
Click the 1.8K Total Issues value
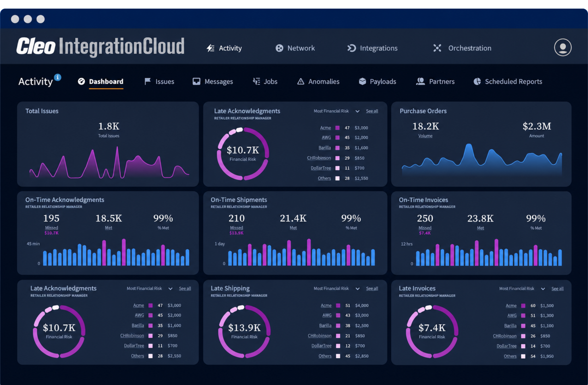tap(109, 126)
